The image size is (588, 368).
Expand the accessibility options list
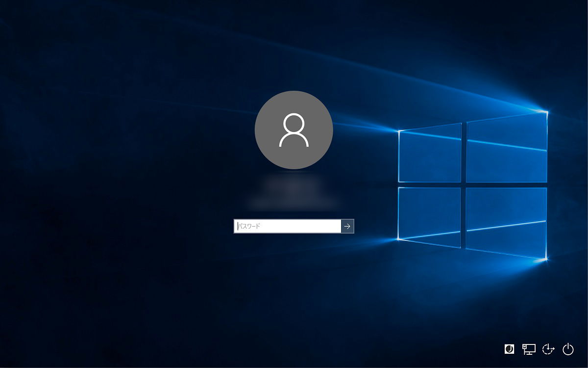[548, 349]
